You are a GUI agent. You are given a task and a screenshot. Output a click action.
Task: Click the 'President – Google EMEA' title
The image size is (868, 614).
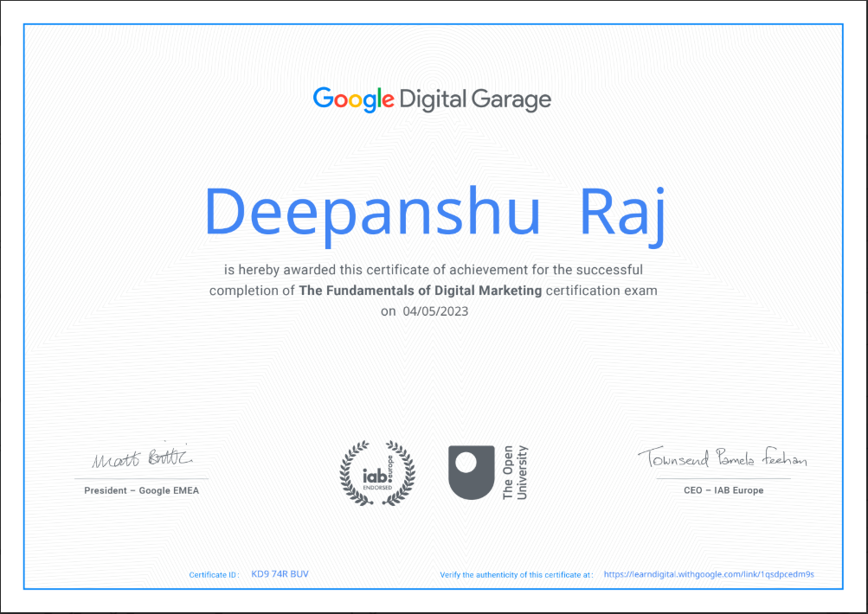(x=142, y=490)
